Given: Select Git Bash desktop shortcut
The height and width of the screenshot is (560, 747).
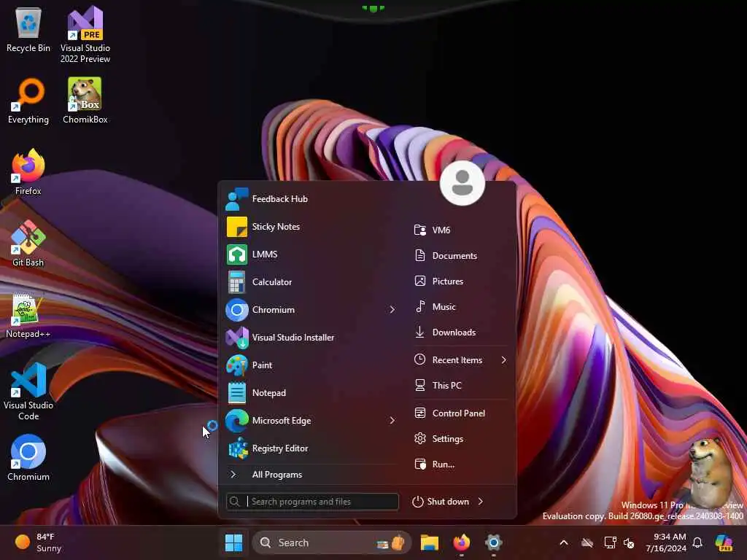Looking at the screenshot, I should [x=28, y=244].
